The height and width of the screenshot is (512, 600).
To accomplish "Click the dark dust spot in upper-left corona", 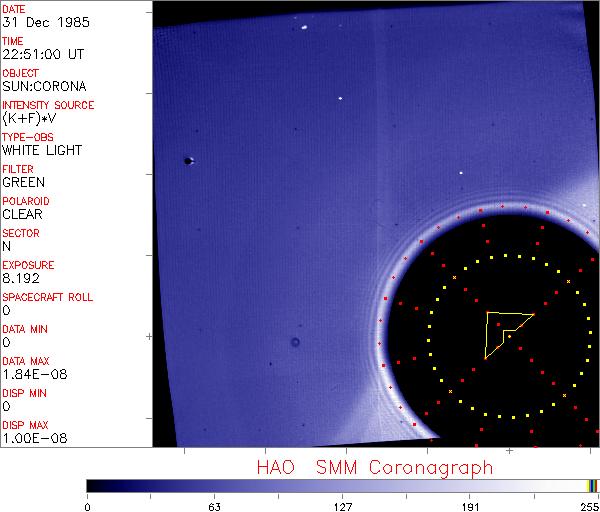I will click(187, 160).
